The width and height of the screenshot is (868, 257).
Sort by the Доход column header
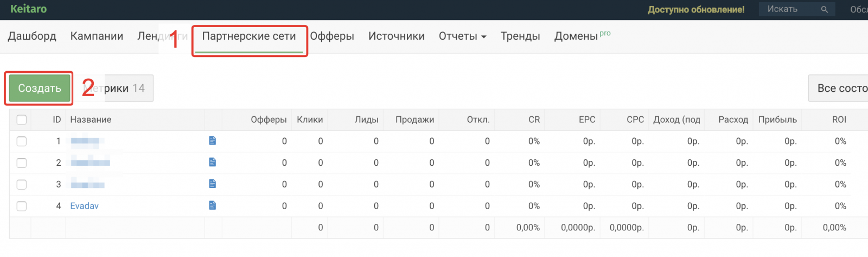click(x=676, y=120)
